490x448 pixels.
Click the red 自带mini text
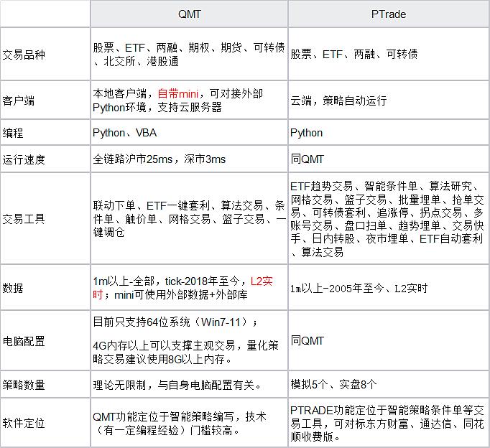(x=180, y=94)
